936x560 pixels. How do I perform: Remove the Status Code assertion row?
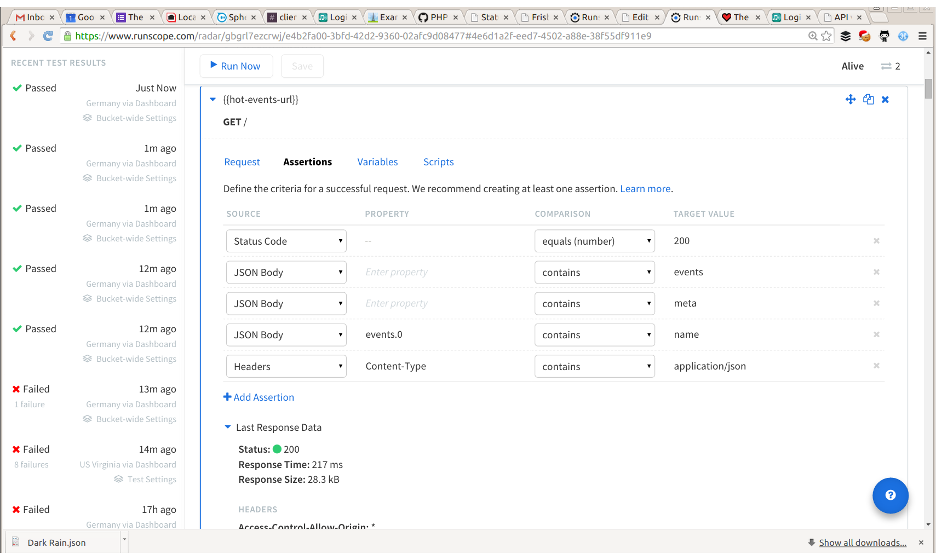876,241
